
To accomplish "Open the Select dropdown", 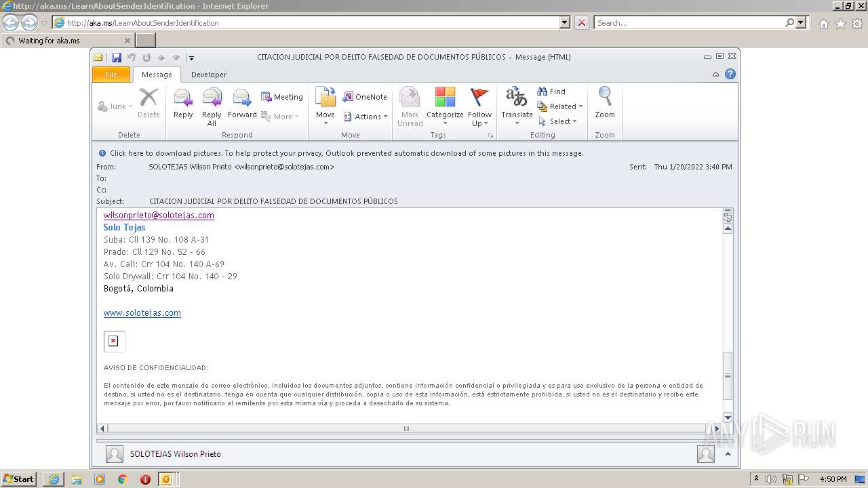I will pyautogui.click(x=557, y=121).
